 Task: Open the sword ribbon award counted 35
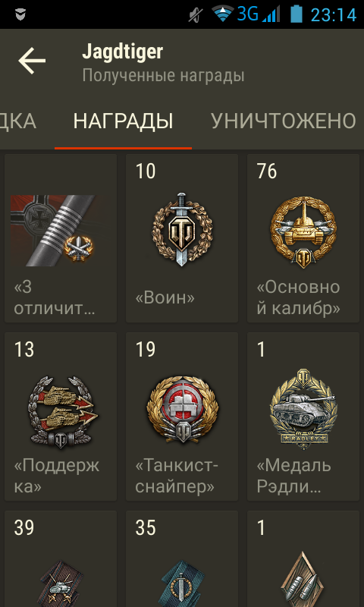182,583
